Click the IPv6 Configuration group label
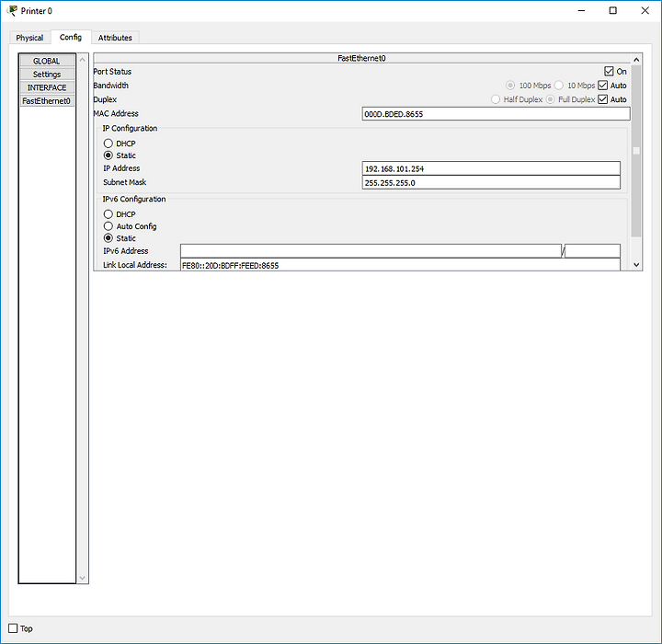Image resolution: width=662 pixels, height=644 pixels. (134, 199)
